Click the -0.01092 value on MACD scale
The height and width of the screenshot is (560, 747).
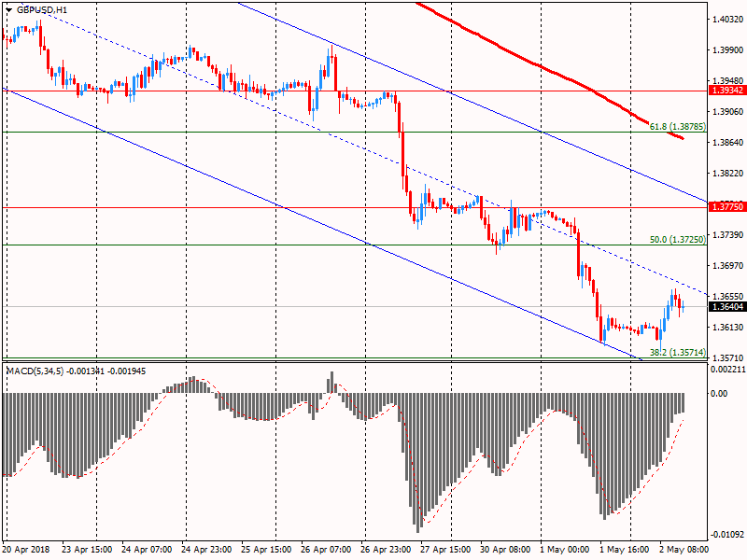point(726,535)
